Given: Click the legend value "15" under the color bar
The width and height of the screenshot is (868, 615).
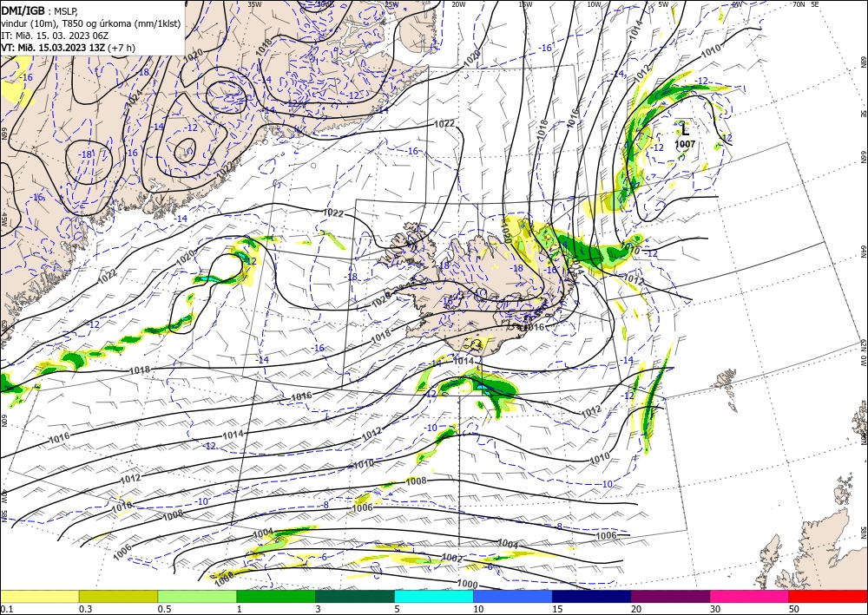Looking at the screenshot, I should pyautogui.click(x=556, y=609).
